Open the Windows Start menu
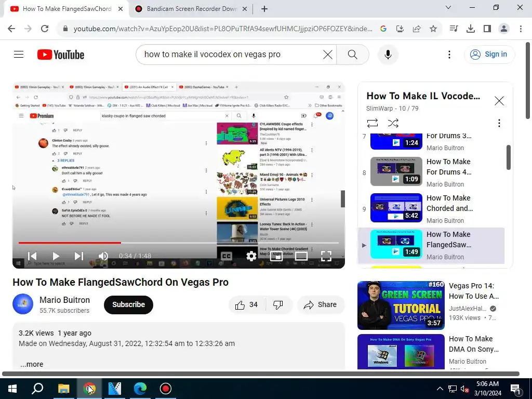This screenshot has height=399, width=532. click(x=12, y=389)
